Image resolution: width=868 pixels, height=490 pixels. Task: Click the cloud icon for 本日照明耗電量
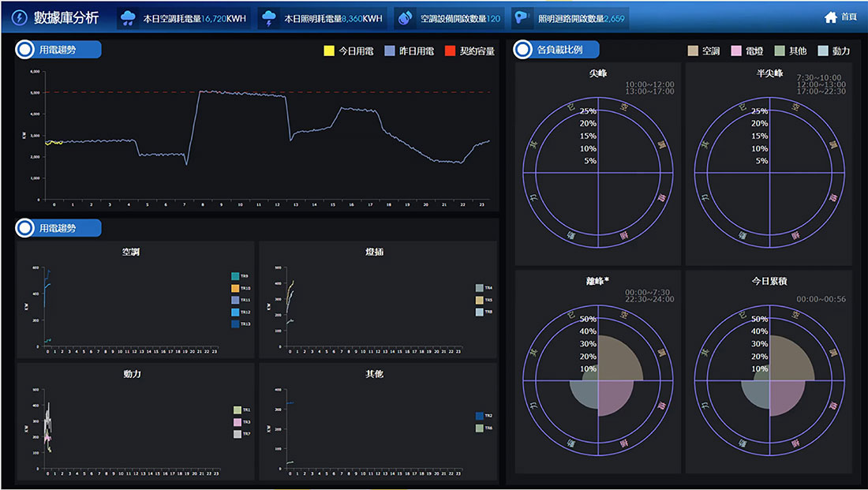click(269, 18)
